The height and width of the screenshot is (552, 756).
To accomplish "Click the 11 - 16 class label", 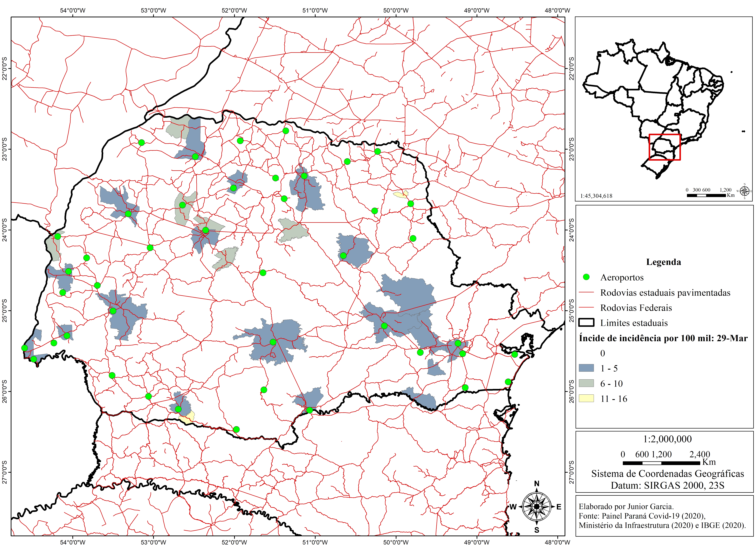I will pyautogui.click(x=614, y=399).
